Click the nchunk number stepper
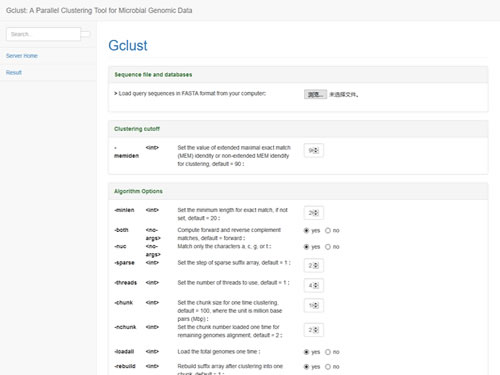This screenshot has width=500, height=375. point(313,330)
